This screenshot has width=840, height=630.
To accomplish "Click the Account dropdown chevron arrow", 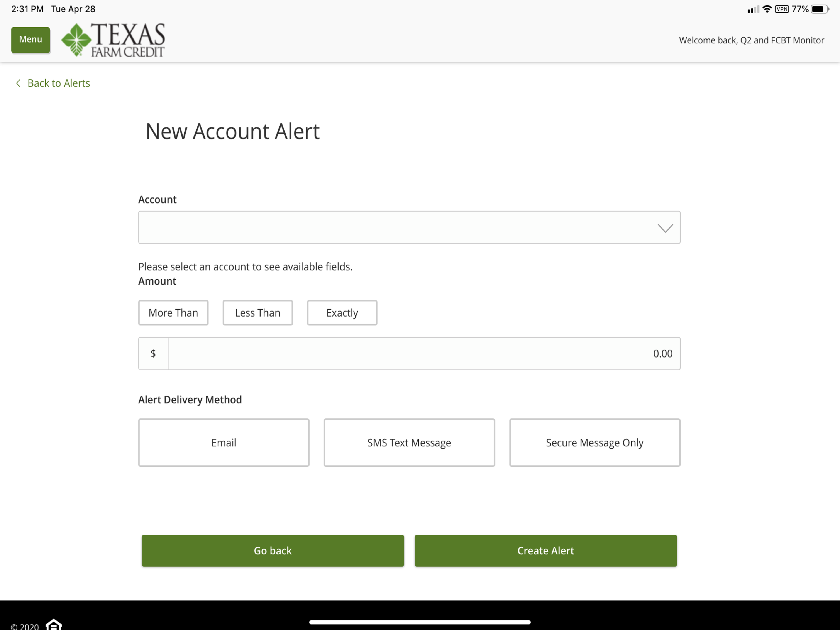I will click(x=665, y=228).
